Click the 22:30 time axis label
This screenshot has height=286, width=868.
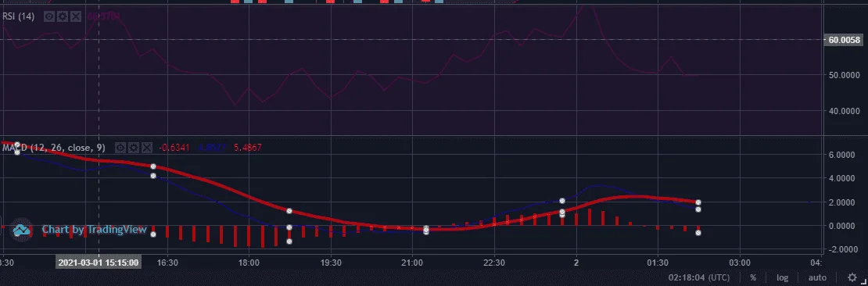(x=494, y=263)
